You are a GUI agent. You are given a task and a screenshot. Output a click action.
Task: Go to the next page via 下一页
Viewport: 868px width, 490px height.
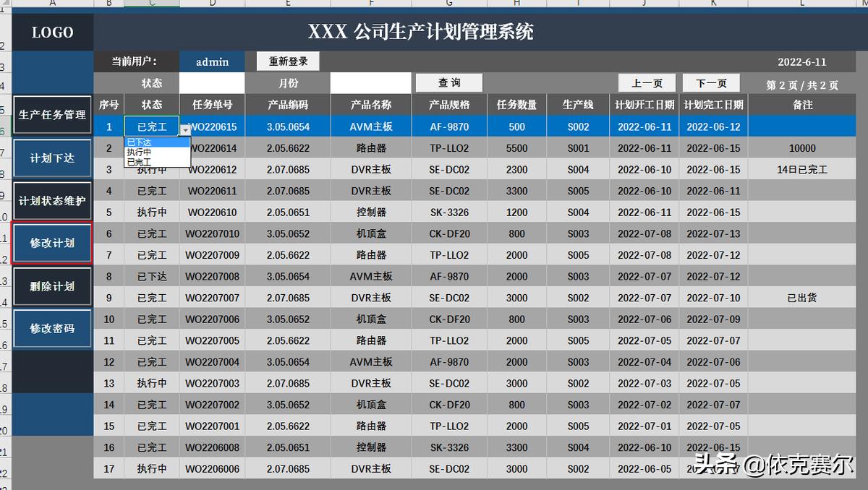tap(711, 82)
